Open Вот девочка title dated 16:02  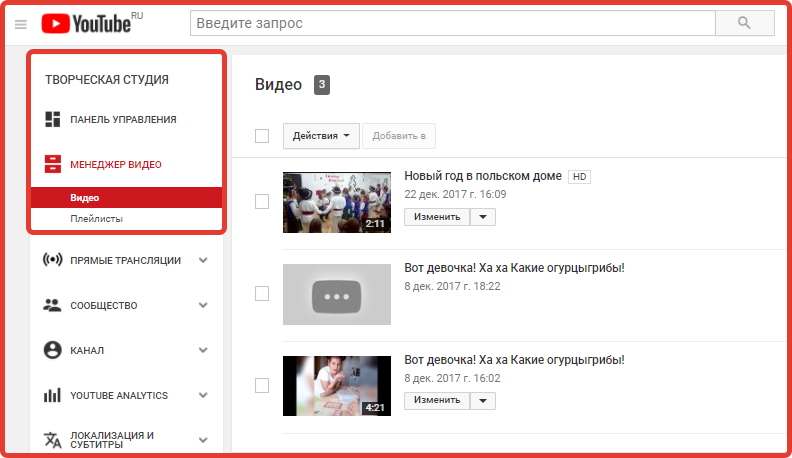[514, 360]
